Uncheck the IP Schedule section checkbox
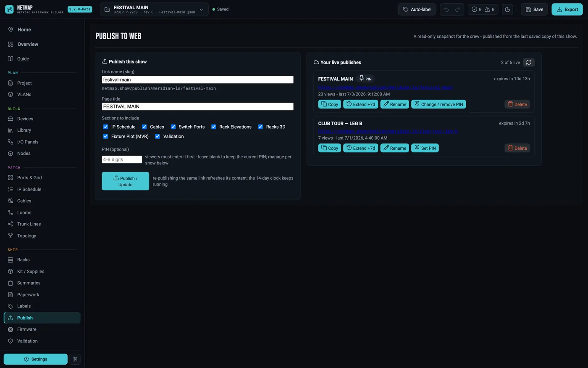 tap(105, 127)
